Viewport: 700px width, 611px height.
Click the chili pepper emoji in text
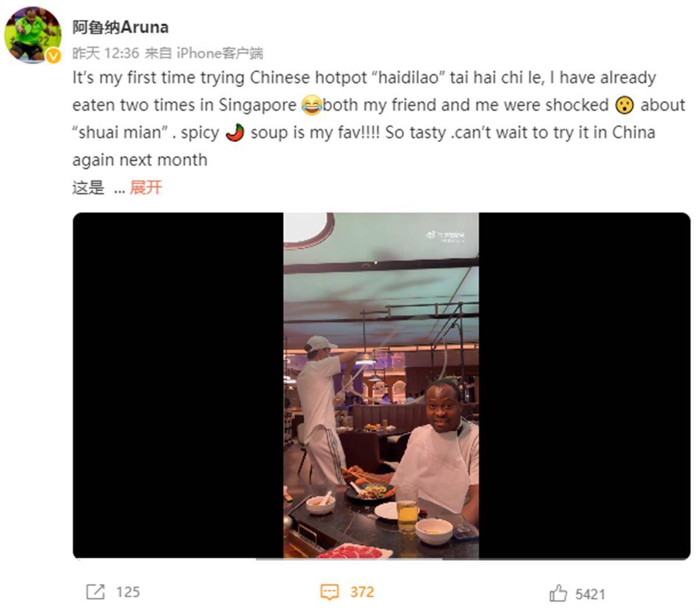click(x=235, y=132)
